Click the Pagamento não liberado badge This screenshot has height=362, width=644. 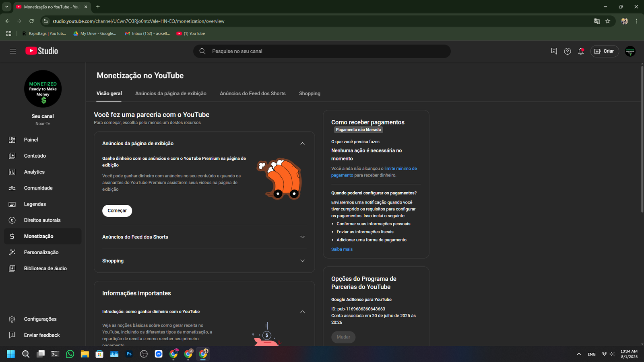click(x=358, y=130)
